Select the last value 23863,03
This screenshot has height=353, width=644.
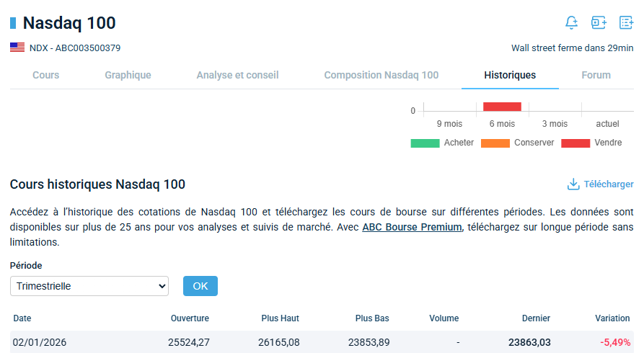coord(529,342)
